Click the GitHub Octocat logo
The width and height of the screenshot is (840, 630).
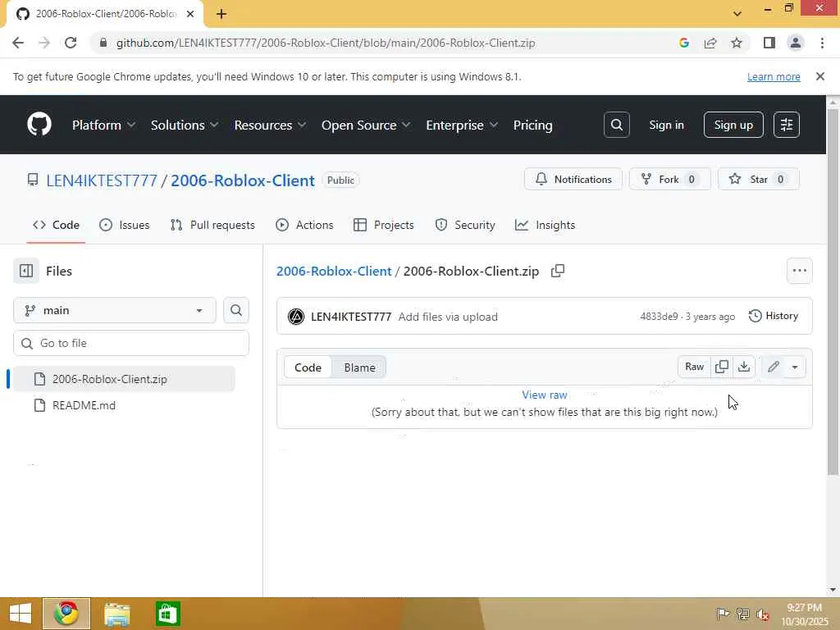pyautogui.click(x=39, y=125)
